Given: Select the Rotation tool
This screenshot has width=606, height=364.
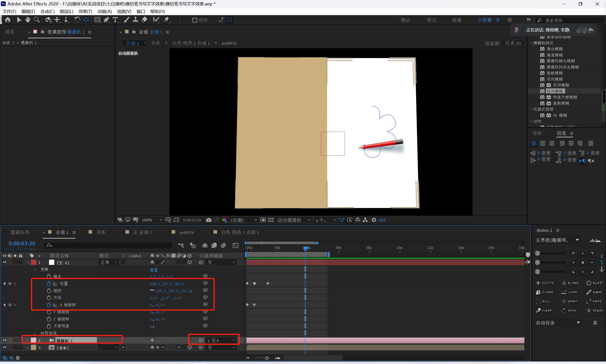Looking at the screenshot, I should (x=77, y=20).
